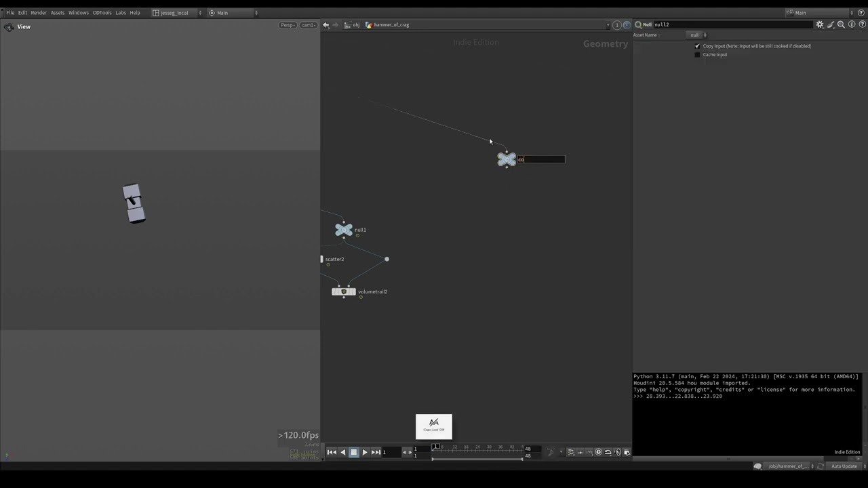
Task: Click the timeline frame 24 marker
Action: tap(477, 447)
